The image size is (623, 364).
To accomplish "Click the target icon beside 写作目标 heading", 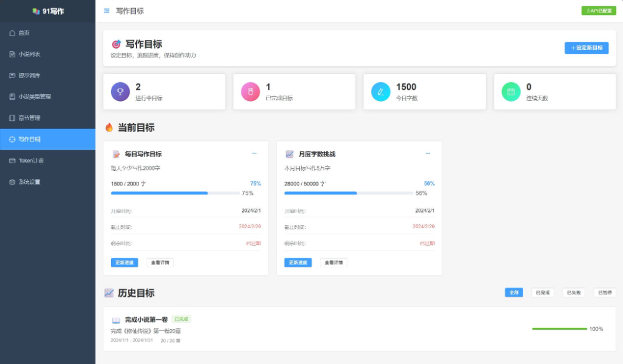I will (116, 44).
